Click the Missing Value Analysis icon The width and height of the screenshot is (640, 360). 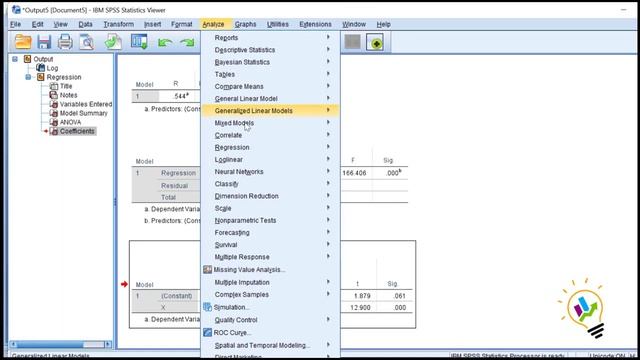click(207, 269)
